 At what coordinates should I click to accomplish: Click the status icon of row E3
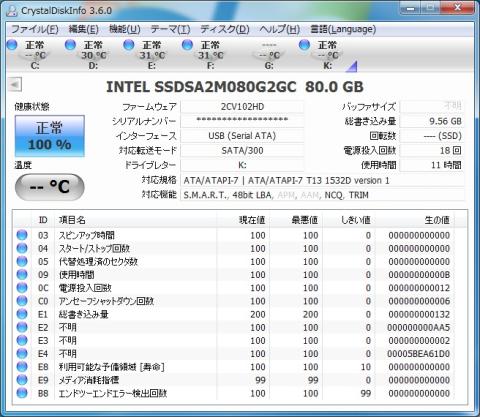22,340
